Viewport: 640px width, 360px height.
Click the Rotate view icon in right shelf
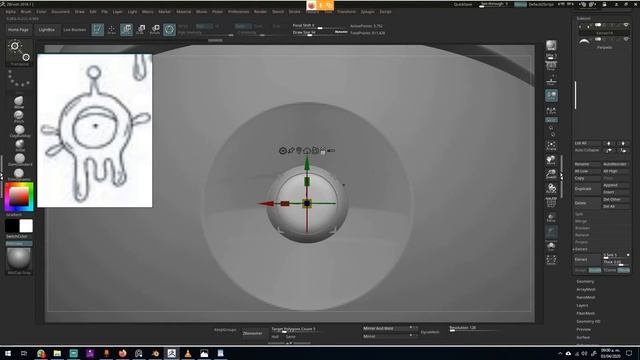551,189
